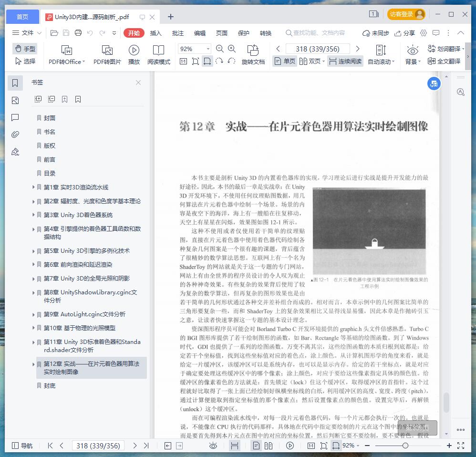Image resolution: width=476 pixels, height=457 pixels.
Task: Jump to first page icon in status bar
Action: pos(50,446)
